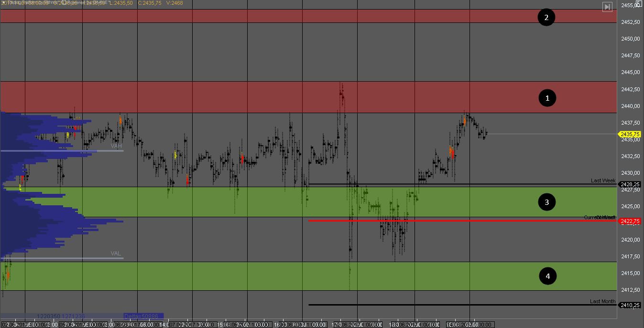Click the small box icon atop price axis
The image size is (644, 328).
coord(638,3)
